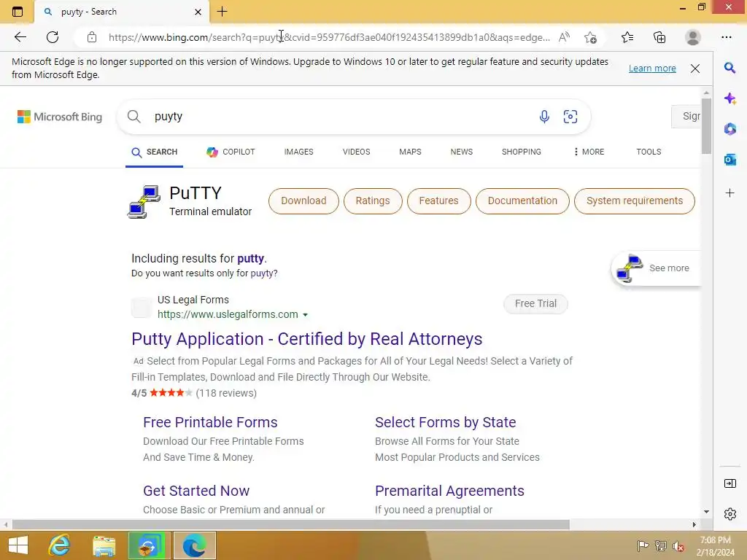747x560 pixels.
Task: Click the browser address bar URL
Action: [329, 37]
